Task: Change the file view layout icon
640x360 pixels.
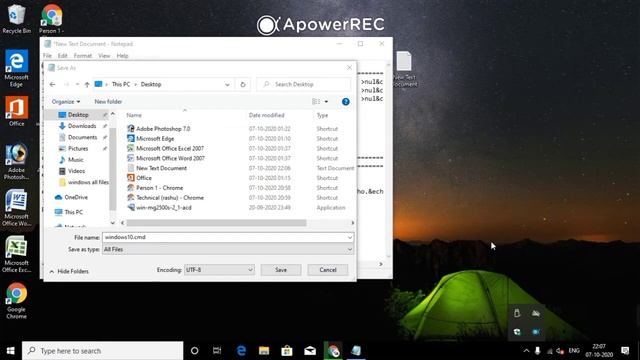Action: point(316,102)
